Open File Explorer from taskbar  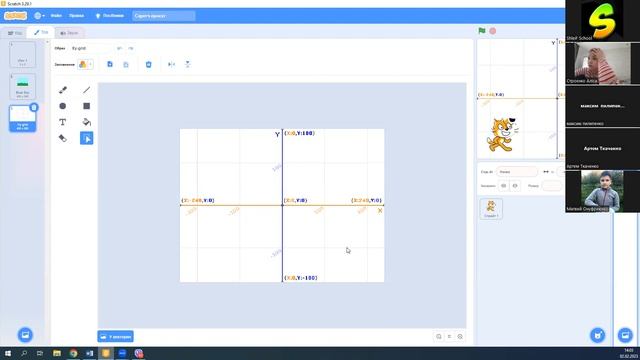tap(57, 353)
